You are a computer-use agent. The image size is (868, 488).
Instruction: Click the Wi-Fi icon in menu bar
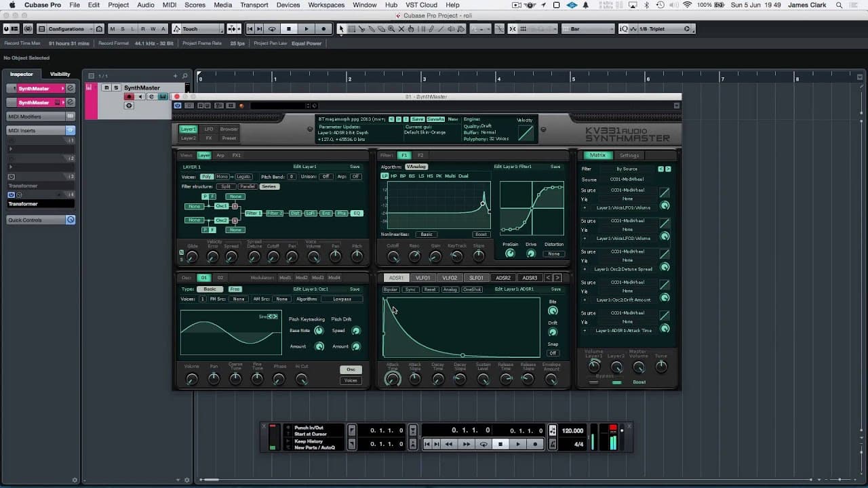[687, 5]
